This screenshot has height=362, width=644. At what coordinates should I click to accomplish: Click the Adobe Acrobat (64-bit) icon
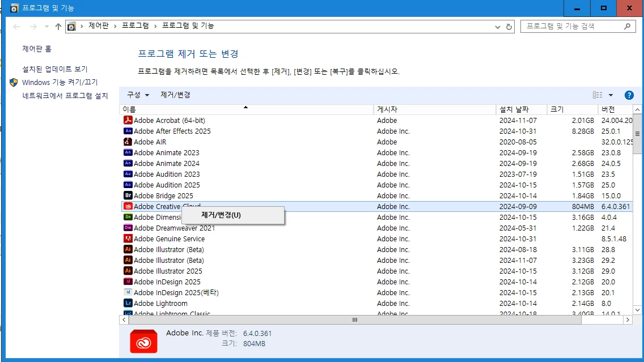point(128,120)
